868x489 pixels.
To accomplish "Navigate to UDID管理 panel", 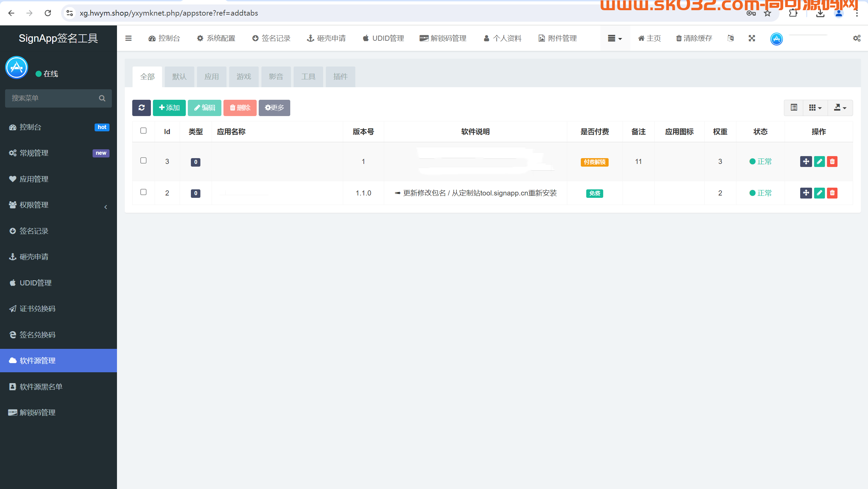I will point(36,283).
